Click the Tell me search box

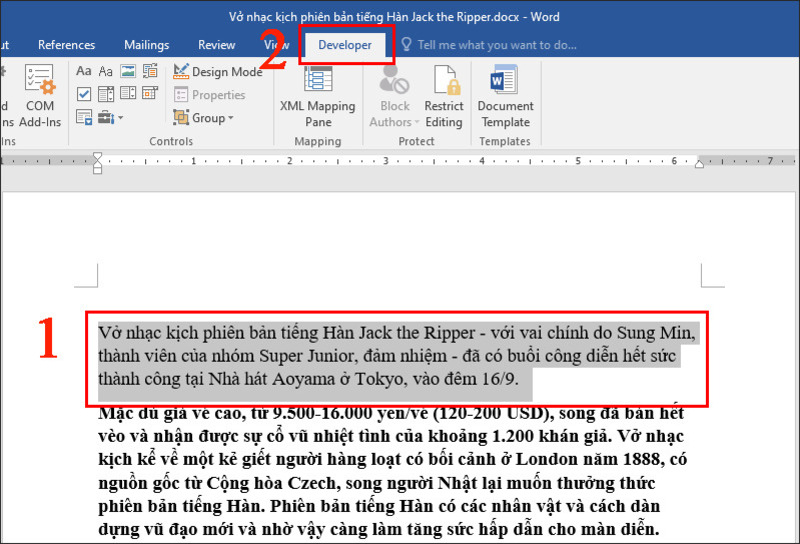tap(496, 45)
